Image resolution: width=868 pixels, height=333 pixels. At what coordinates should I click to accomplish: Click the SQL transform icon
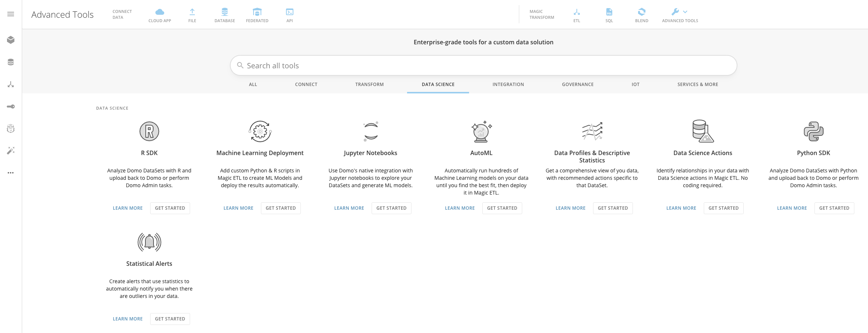tap(609, 12)
